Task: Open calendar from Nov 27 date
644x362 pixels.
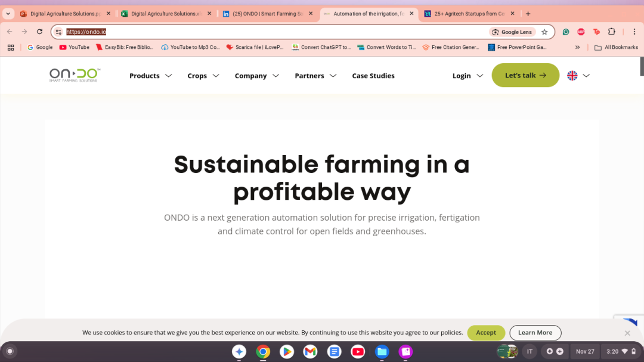Action: pyautogui.click(x=585, y=351)
